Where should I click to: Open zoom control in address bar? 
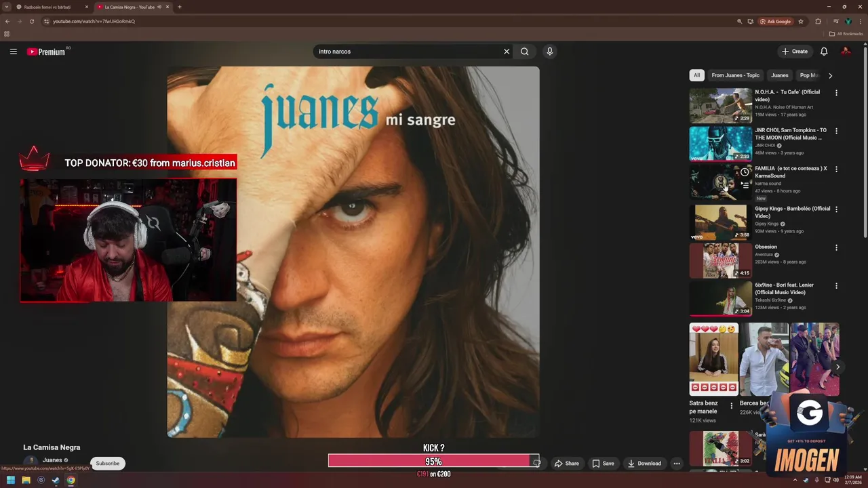739,21
